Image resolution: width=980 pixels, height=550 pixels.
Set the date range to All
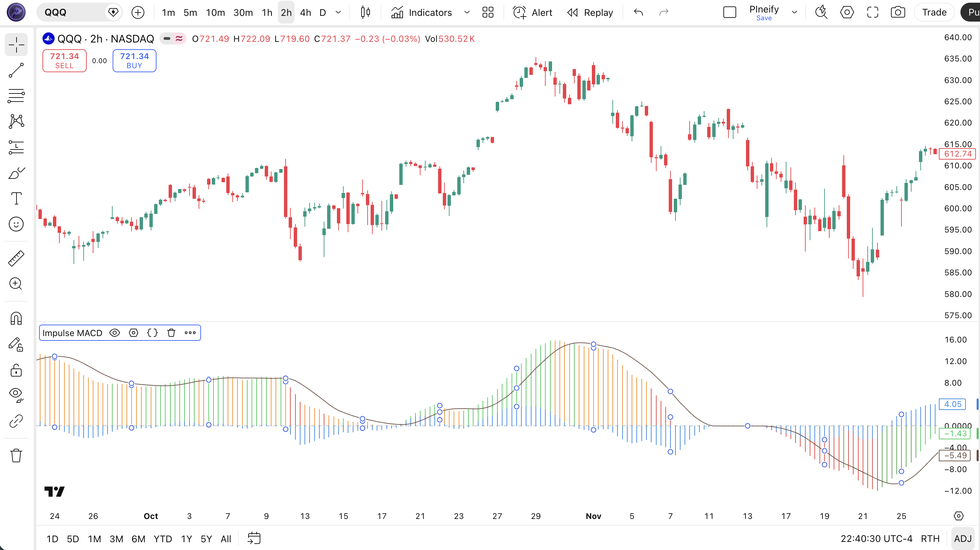point(226,539)
